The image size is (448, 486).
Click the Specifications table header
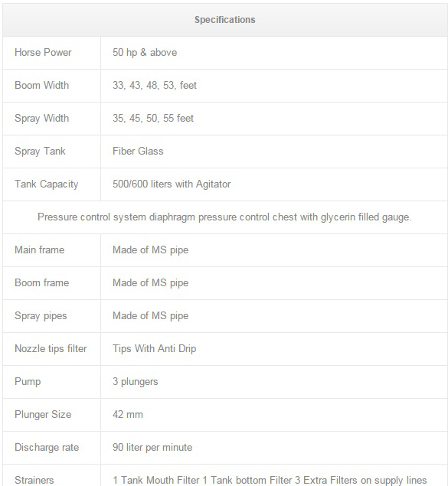click(x=225, y=20)
